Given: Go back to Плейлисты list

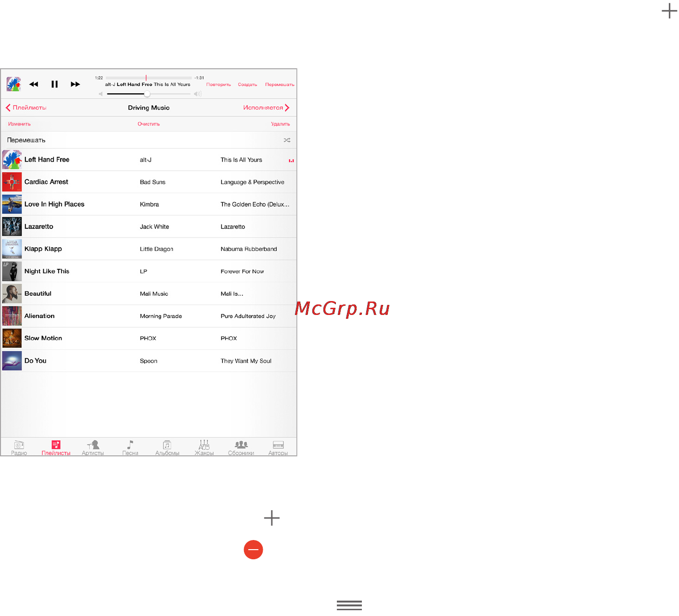Looking at the screenshot, I should [x=26, y=108].
